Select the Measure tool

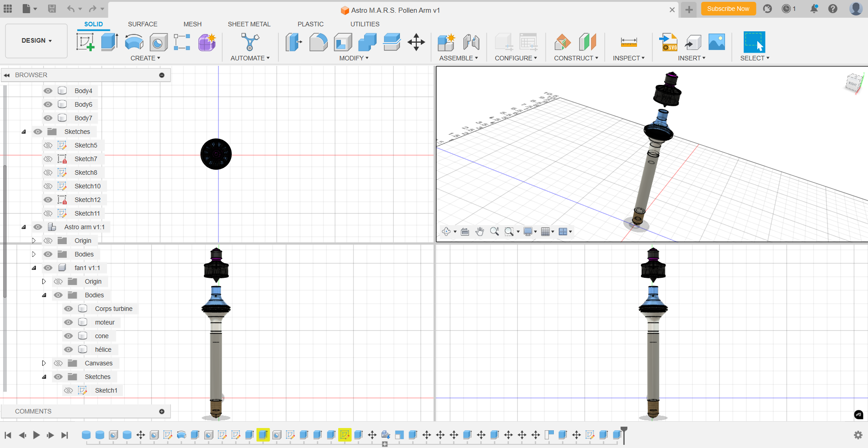pyautogui.click(x=629, y=42)
